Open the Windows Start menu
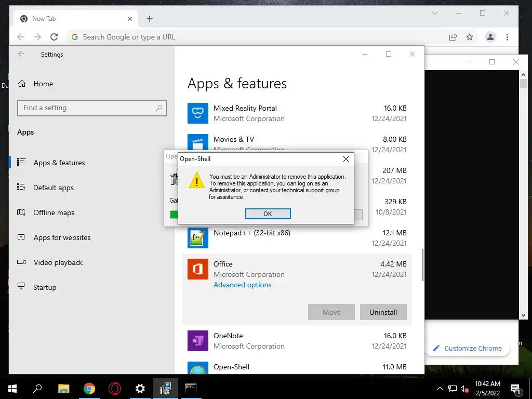The height and width of the screenshot is (399, 532). (12, 389)
